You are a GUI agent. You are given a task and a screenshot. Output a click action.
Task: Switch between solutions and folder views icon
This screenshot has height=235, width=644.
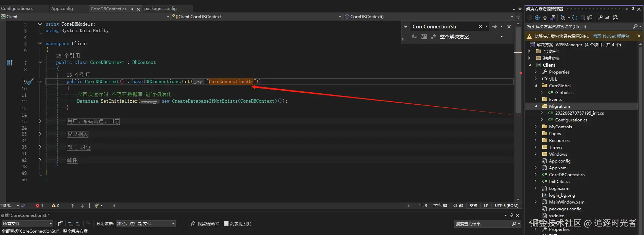click(552, 18)
